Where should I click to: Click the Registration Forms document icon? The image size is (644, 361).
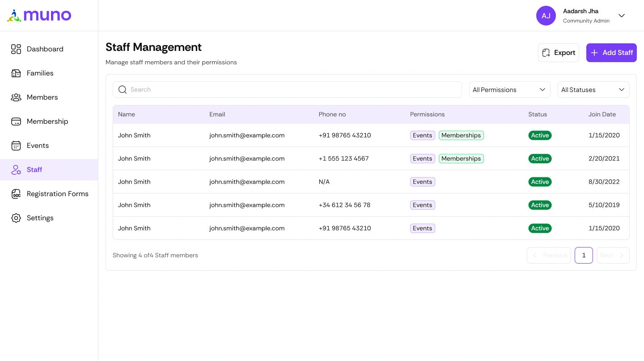pyautogui.click(x=16, y=194)
